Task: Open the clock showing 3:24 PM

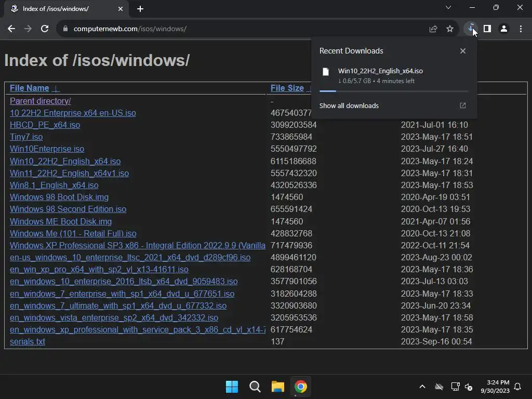Action: tap(495, 387)
